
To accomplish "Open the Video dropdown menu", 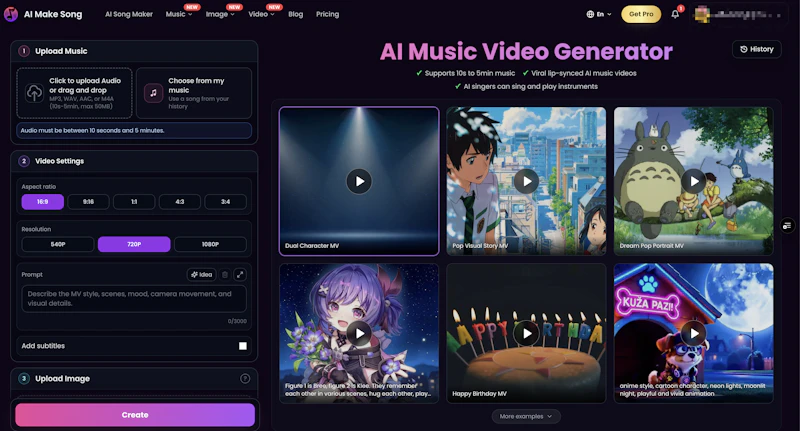I will (x=261, y=14).
